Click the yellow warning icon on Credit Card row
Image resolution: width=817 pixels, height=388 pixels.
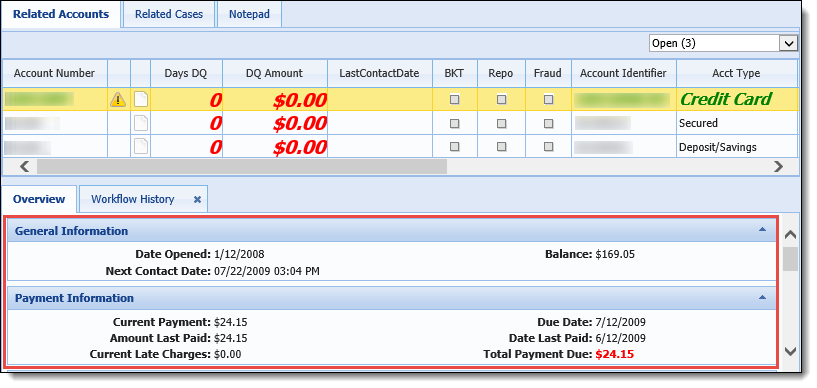pos(118,99)
